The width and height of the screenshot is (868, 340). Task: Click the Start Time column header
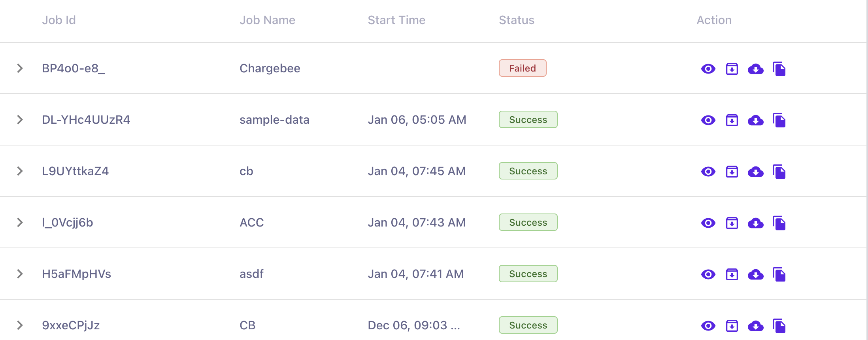click(396, 20)
